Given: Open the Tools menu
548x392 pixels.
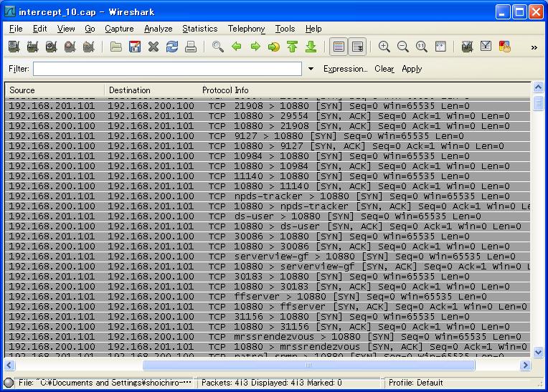Looking at the screenshot, I should (285, 29).
